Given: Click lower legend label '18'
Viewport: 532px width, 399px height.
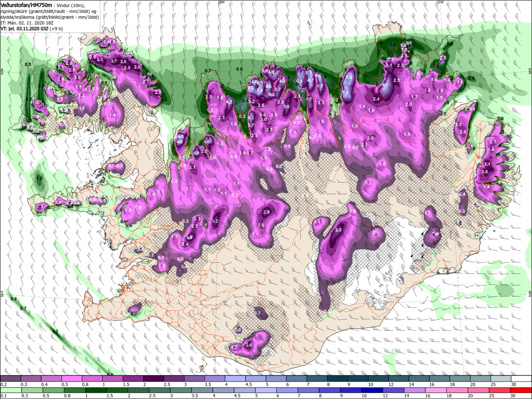Looking at the screenshot, I should pyautogui.click(x=449, y=396).
